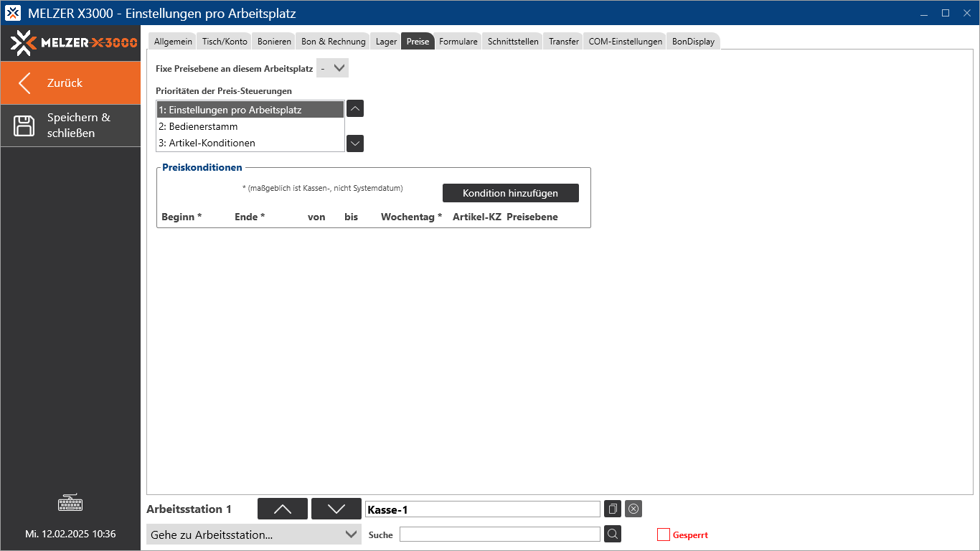Click the delete workstation circle-X icon

tap(633, 509)
